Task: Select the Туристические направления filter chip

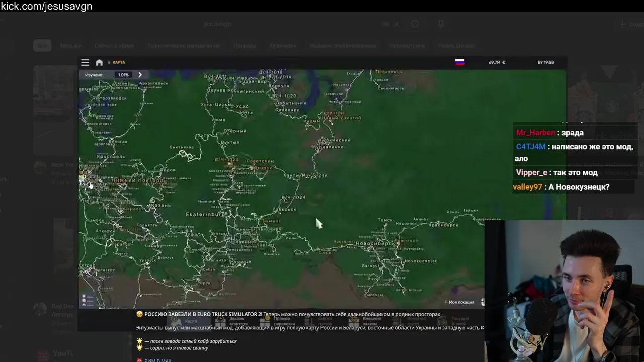Action: 184,46
